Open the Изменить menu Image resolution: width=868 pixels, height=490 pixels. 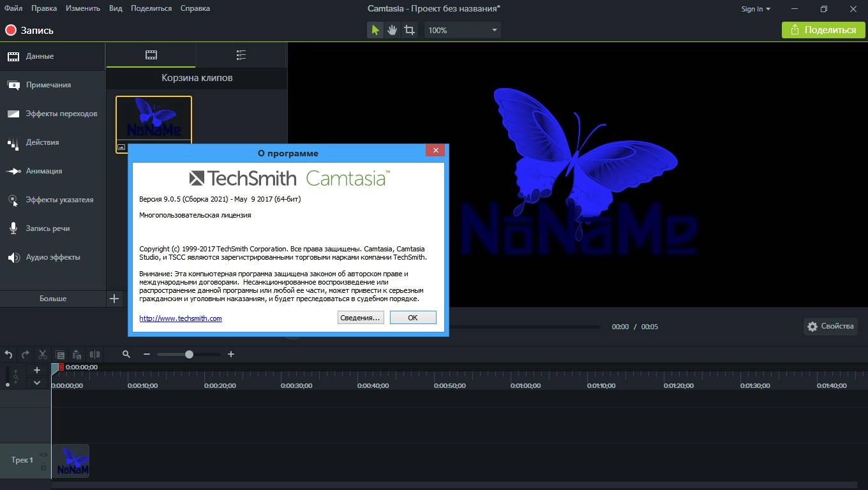coord(82,8)
